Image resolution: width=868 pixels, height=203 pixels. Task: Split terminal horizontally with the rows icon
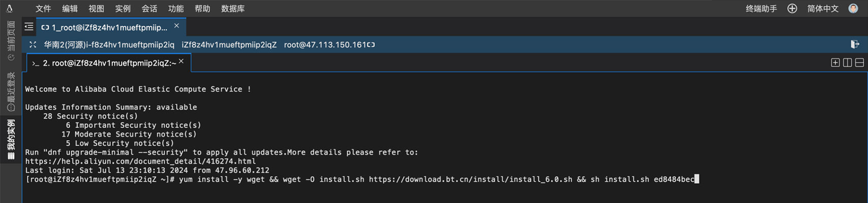(859, 62)
